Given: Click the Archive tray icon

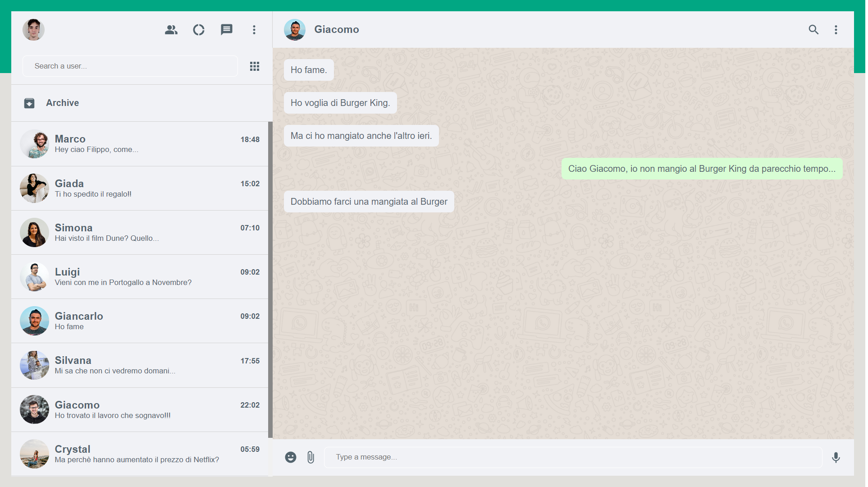Looking at the screenshot, I should pos(29,103).
